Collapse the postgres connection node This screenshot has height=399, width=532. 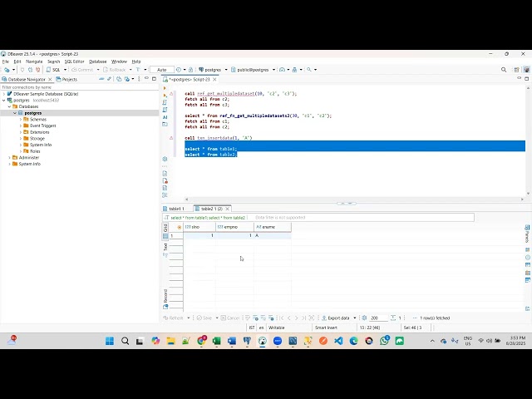3,100
